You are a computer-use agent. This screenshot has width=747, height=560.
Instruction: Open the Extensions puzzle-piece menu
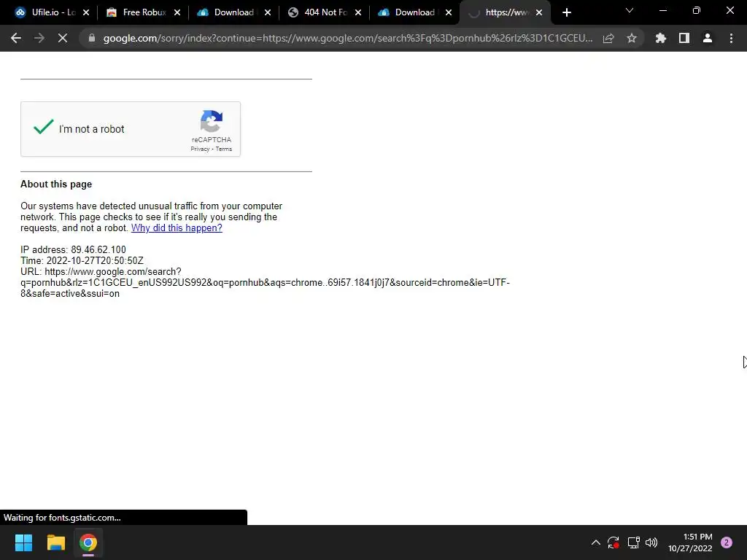pos(661,38)
